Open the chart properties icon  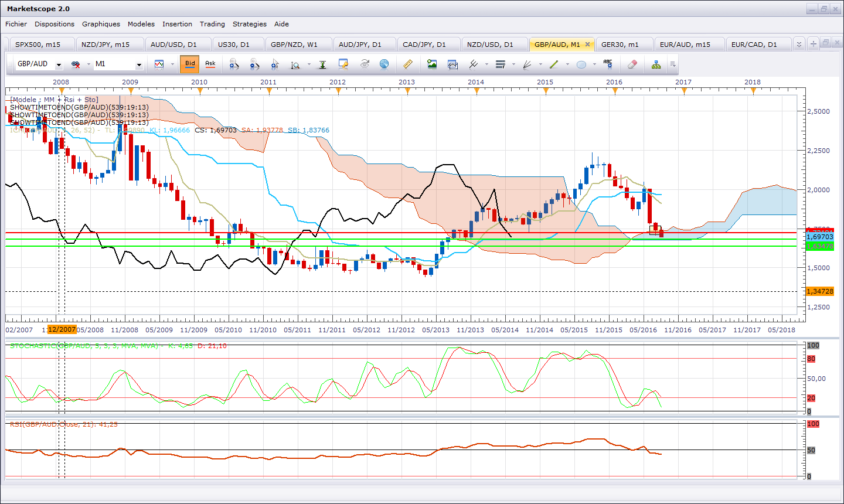tap(343, 64)
